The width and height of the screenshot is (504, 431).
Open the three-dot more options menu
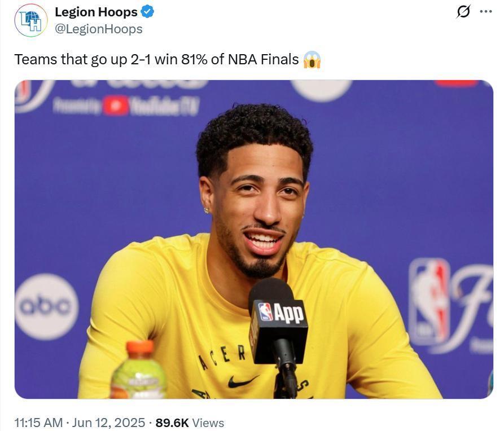[x=486, y=12]
